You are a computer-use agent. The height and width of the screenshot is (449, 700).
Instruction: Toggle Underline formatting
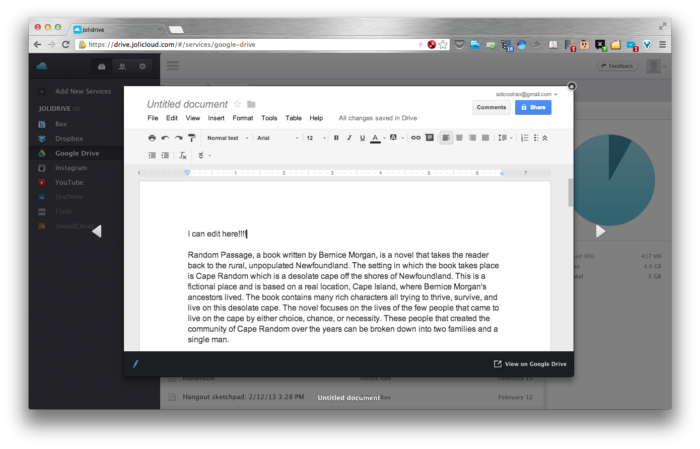(362, 138)
